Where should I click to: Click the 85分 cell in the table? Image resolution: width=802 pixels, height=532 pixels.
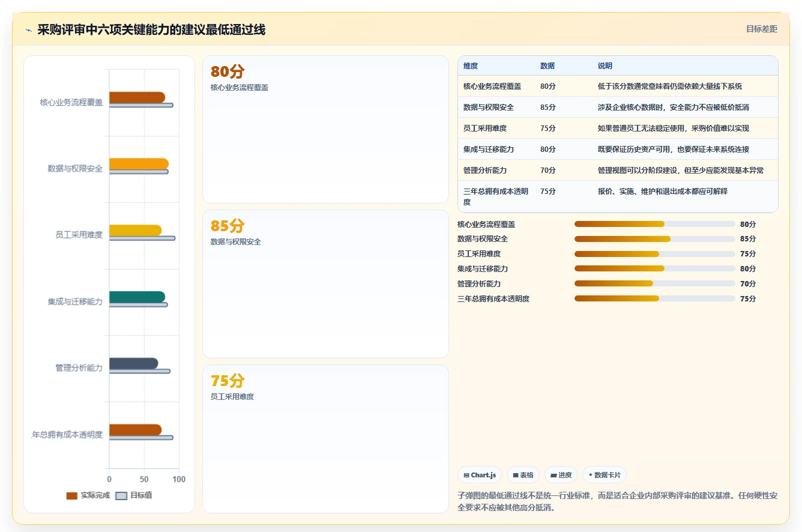click(548, 107)
